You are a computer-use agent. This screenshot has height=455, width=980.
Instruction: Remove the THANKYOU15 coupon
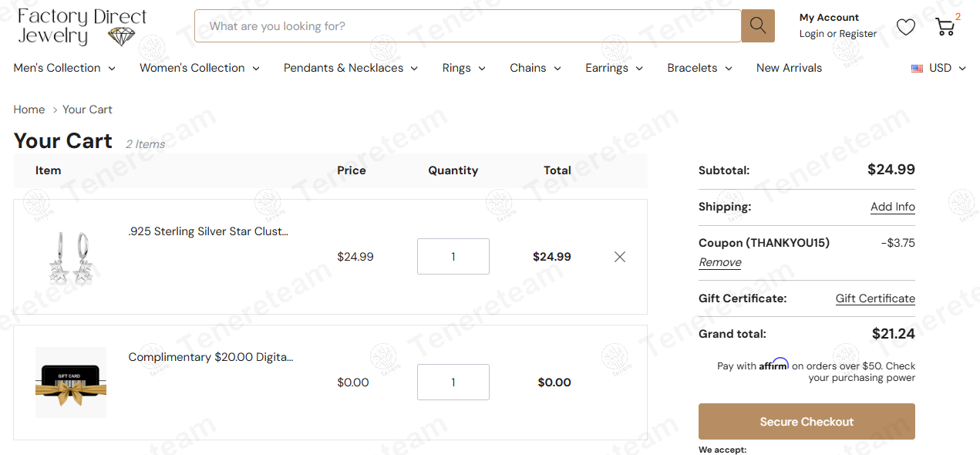[720, 262]
